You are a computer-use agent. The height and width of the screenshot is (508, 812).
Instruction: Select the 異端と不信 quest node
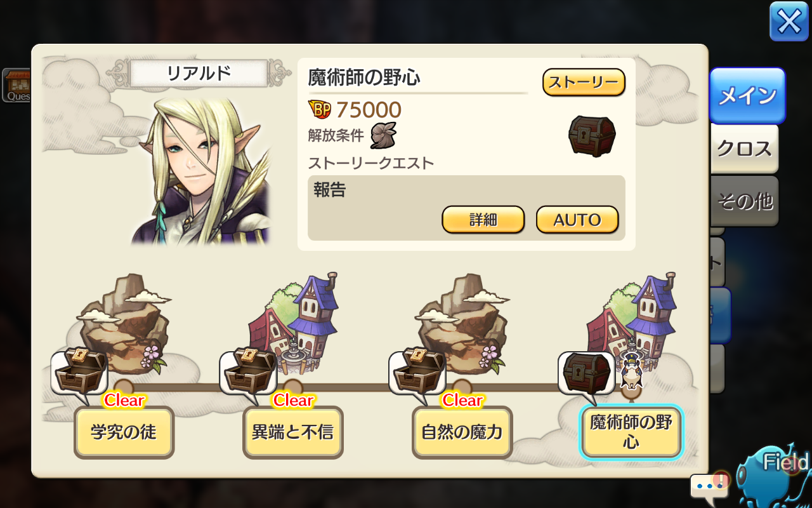tap(293, 432)
